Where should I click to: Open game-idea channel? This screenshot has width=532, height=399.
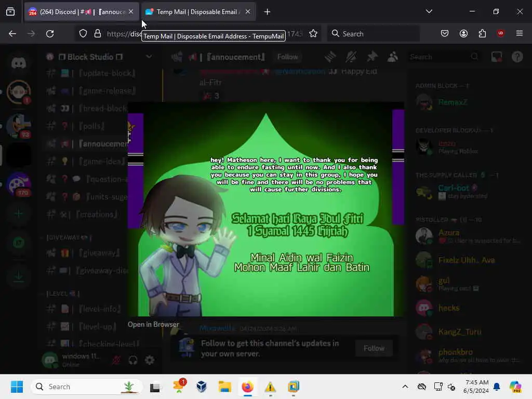coord(86,162)
